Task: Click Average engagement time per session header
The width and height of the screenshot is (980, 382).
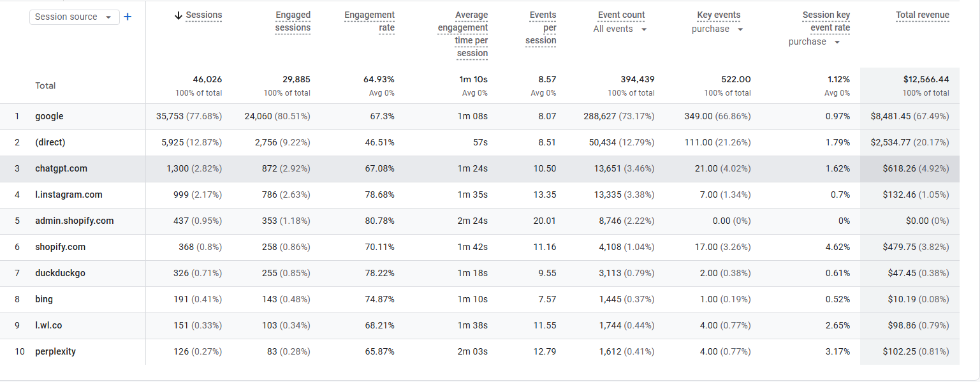Action: 463,34
